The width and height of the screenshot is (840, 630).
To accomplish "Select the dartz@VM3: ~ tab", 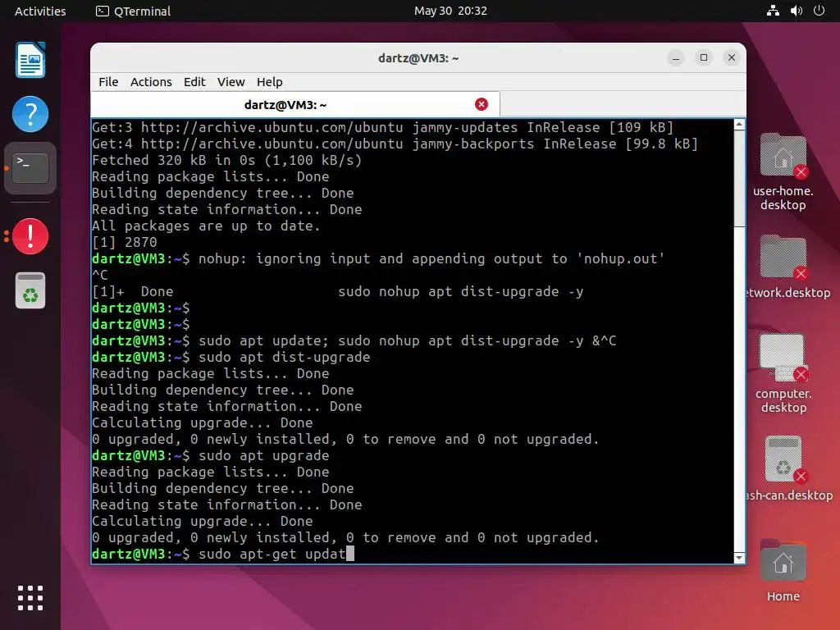I will coord(295,104).
